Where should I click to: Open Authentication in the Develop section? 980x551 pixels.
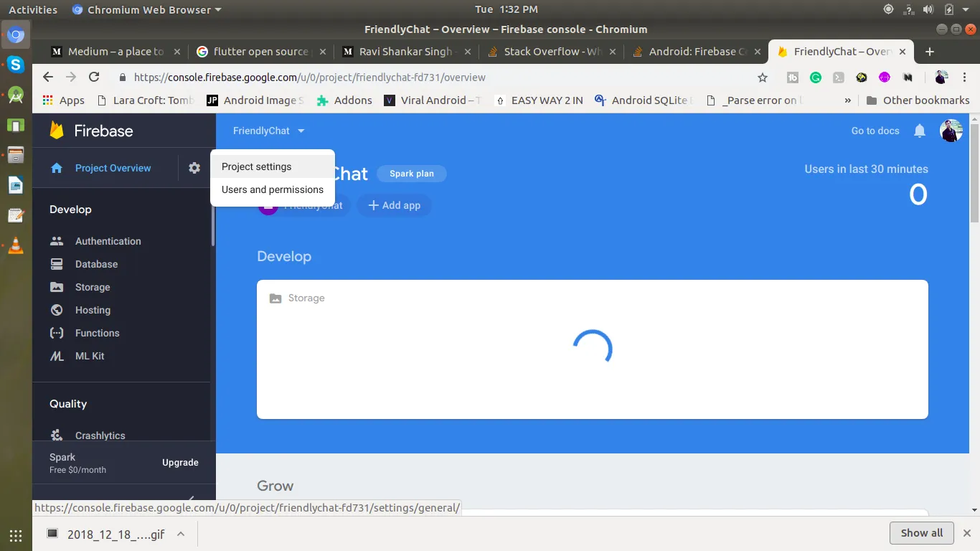[108, 241]
